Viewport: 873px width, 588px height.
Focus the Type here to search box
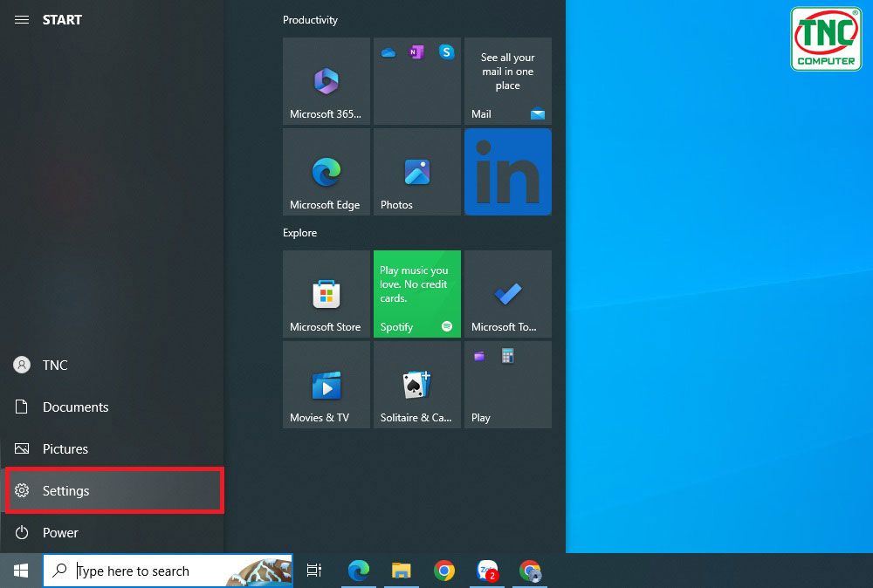pyautogui.click(x=168, y=571)
